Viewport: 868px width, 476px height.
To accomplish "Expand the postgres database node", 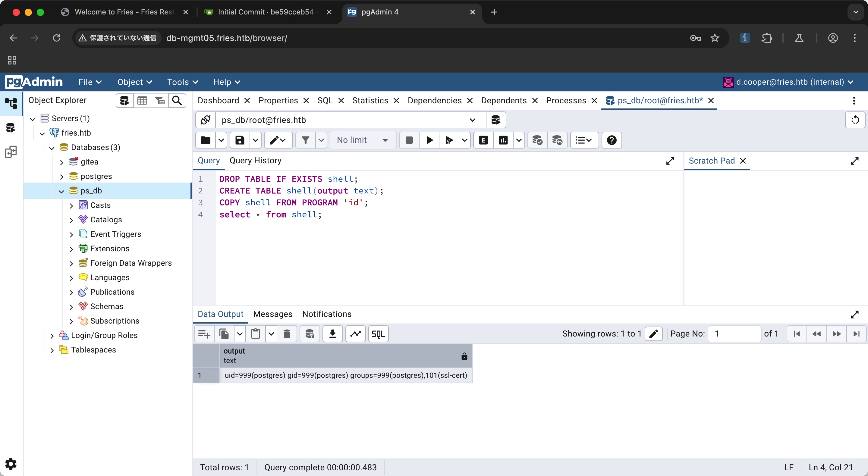I will [x=62, y=177].
